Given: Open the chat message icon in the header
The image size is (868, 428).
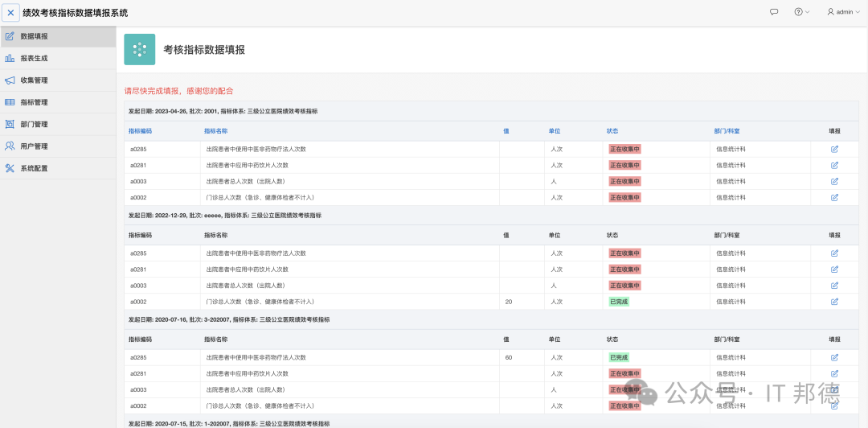Looking at the screenshot, I should pyautogui.click(x=775, y=11).
